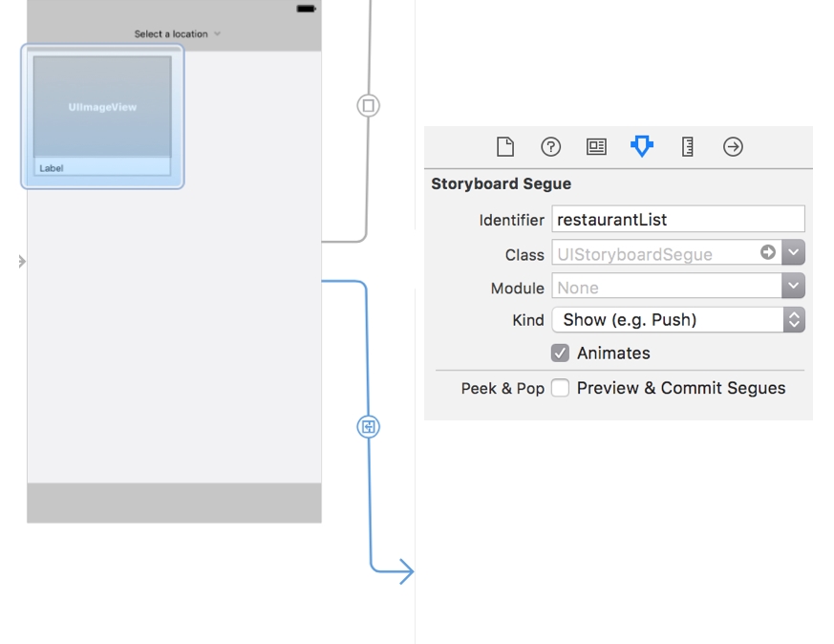The width and height of the screenshot is (834, 644).
Task: Open the Class dropdown arrow
Action: [793, 252]
